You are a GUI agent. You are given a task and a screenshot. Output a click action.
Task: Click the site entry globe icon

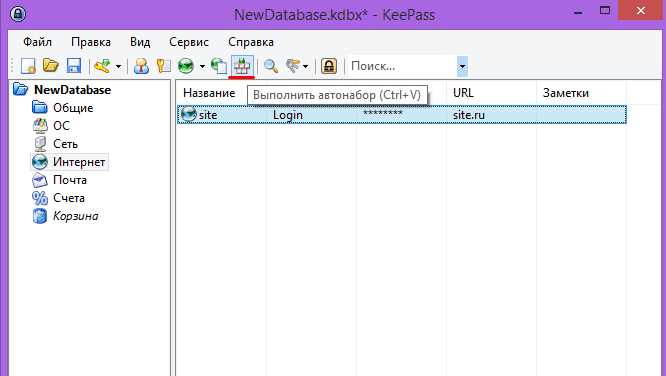click(x=189, y=114)
